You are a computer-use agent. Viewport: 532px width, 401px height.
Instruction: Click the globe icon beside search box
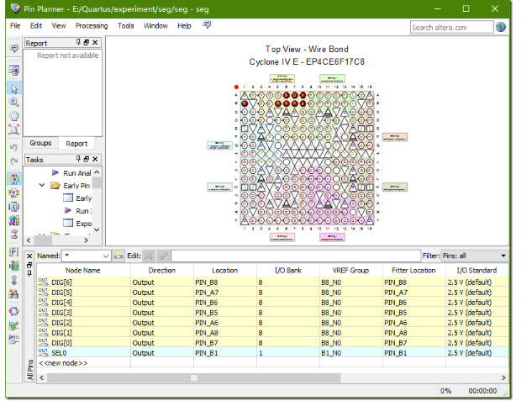(501, 27)
